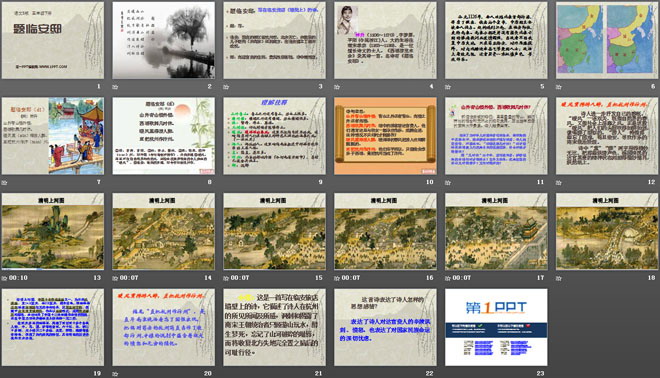Screen dimensions: 660x378
Task: Click transition star icon under slide 20
Action: tap(115, 373)
